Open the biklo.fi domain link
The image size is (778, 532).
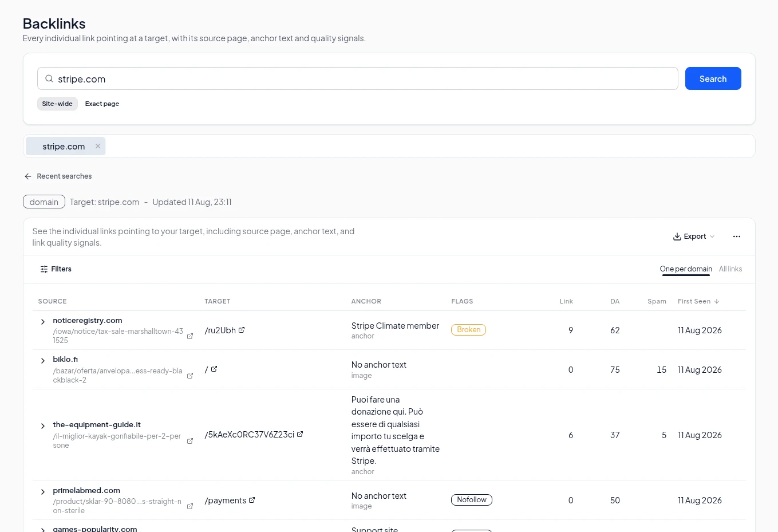(65, 360)
